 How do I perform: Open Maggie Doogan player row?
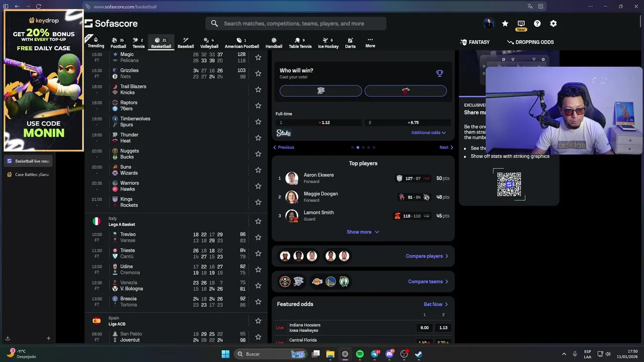pos(363,197)
